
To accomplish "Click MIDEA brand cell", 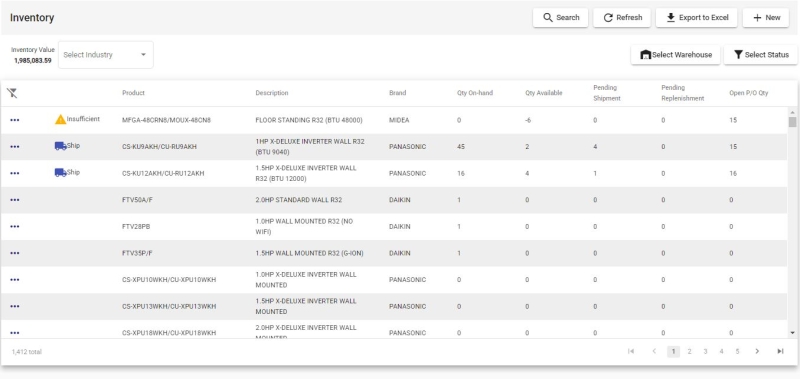I will [399, 120].
